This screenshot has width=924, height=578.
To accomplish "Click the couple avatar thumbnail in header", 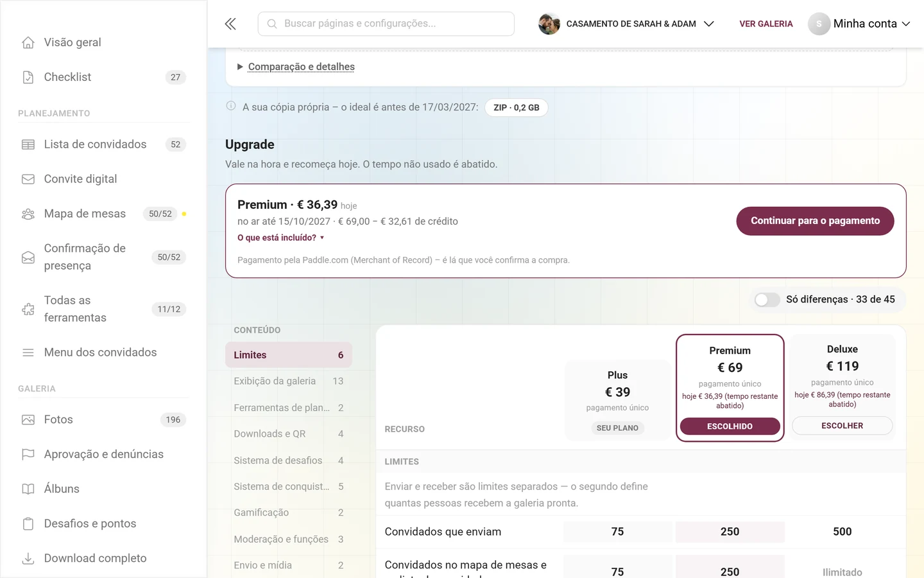I will pyautogui.click(x=549, y=24).
